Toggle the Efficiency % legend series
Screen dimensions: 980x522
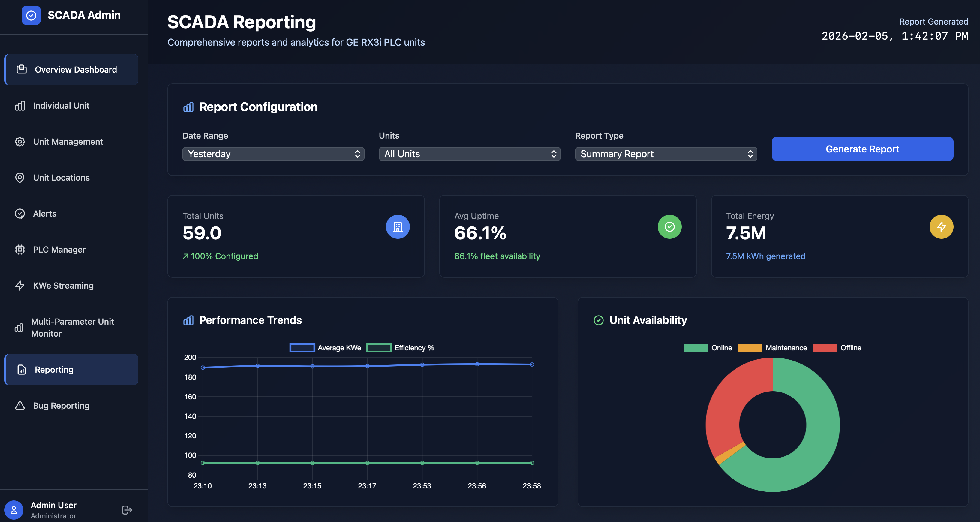pos(400,348)
